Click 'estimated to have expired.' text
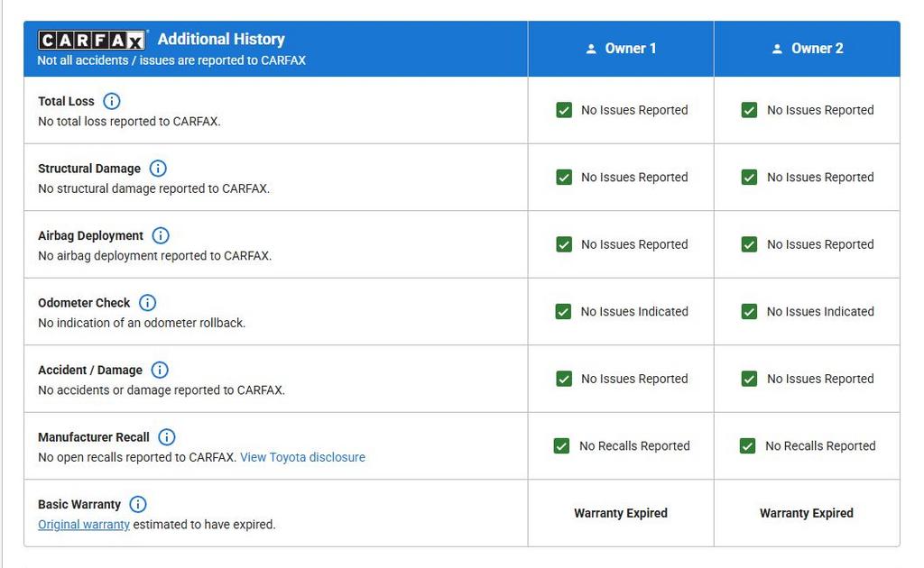Image resolution: width=924 pixels, height=568 pixels. pyautogui.click(x=204, y=525)
